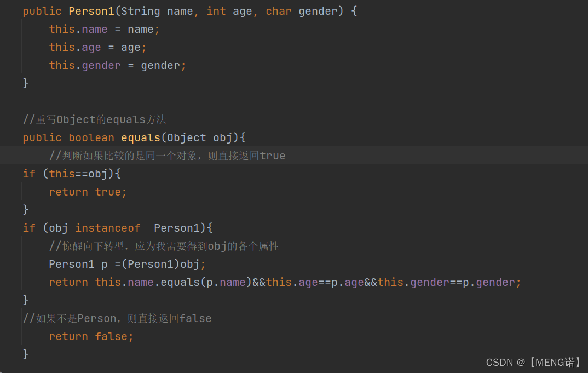Click the Person1 constructor name

[x=91, y=11]
